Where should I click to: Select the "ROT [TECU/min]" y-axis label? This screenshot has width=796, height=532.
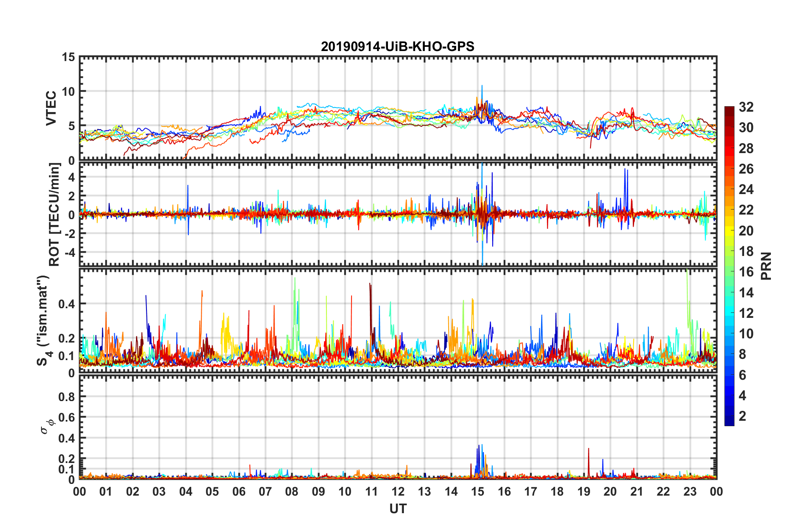(54, 215)
